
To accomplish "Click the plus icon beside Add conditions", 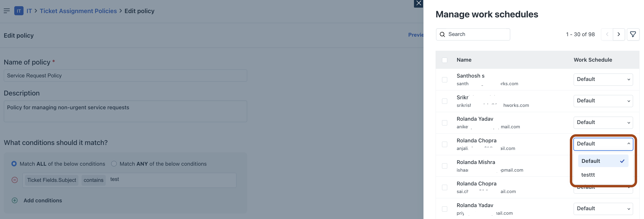I will point(15,200).
